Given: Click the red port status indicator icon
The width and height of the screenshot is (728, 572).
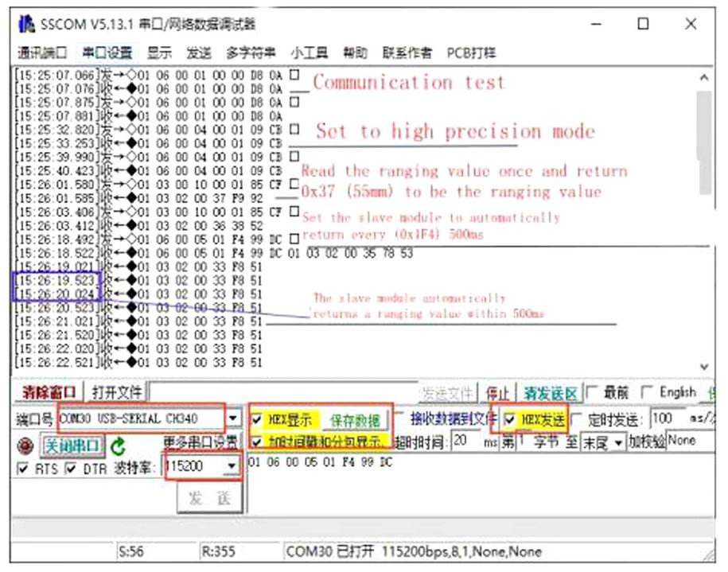Looking at the screenshot, I should [25, 446].
